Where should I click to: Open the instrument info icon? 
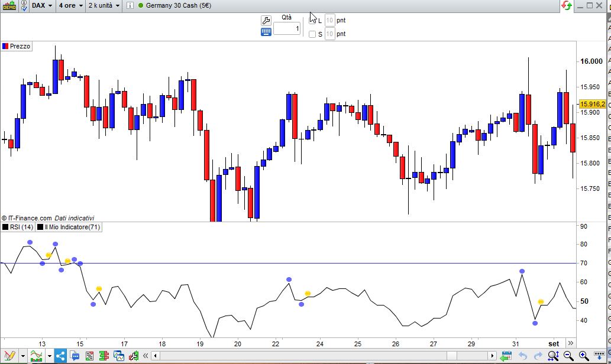[130, 5]
